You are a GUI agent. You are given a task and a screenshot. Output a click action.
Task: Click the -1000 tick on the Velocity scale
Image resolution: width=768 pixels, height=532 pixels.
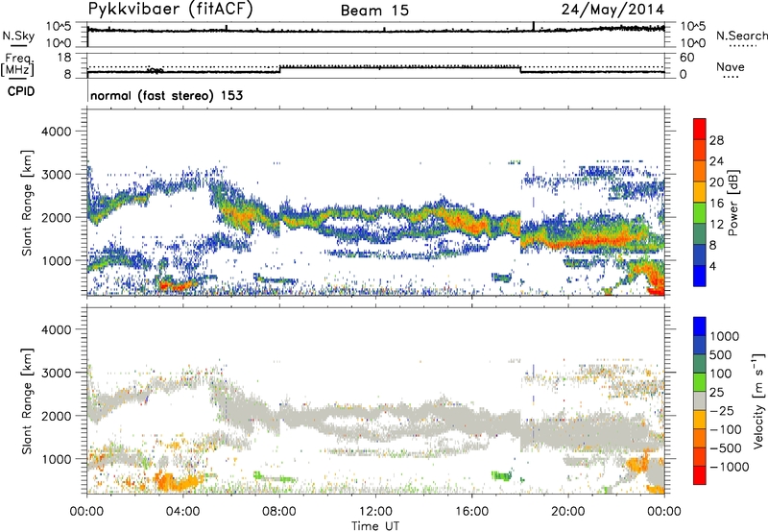click(730, 467)
